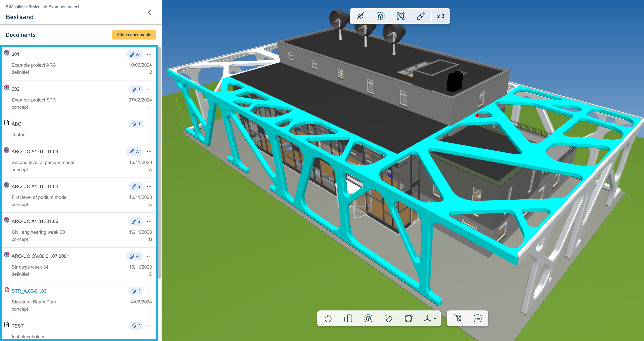The height and width of the screenshot is (341, 644).
Task: Select the ARQ-UO A1.01.-01.03 title
Action: click(x=35, y=151)
